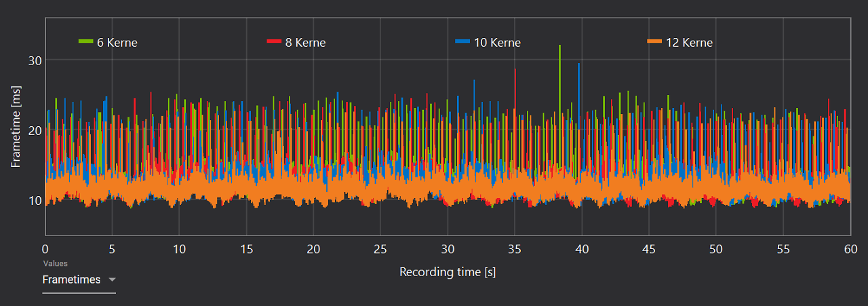Image resolution: width=868 pixels, height=306 pixels.
Task: Toggle the 10 Kerne legend entry
Action: tap(488, 43)
